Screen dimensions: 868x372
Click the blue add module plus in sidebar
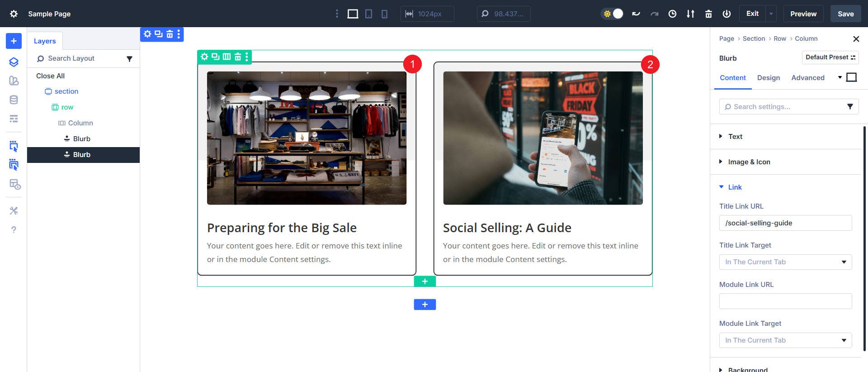point(14,41)
